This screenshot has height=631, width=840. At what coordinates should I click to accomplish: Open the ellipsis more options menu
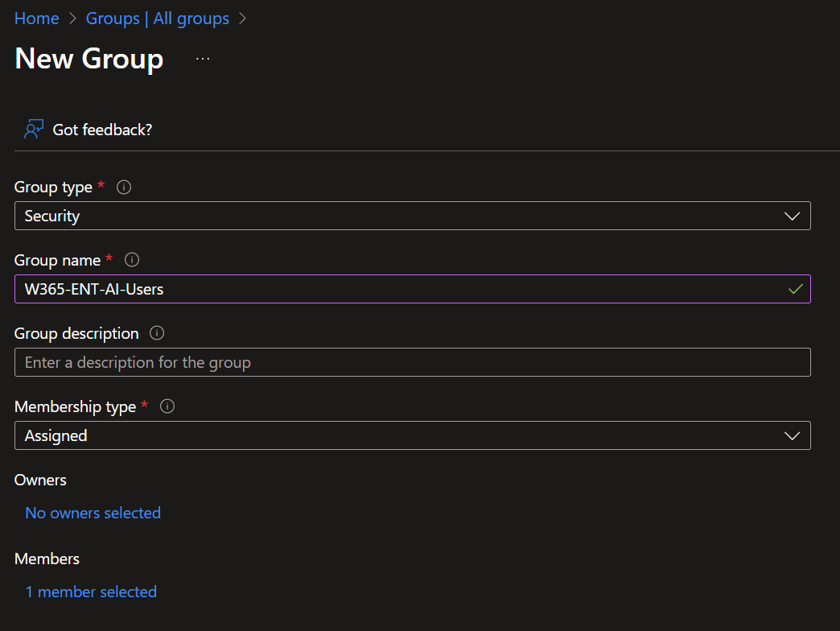click(203, 59)
